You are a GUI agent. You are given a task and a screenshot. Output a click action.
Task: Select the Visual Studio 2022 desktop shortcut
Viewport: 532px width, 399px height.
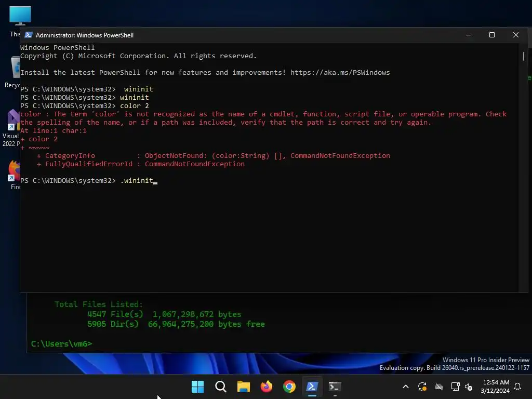click(x=11, y=128)
